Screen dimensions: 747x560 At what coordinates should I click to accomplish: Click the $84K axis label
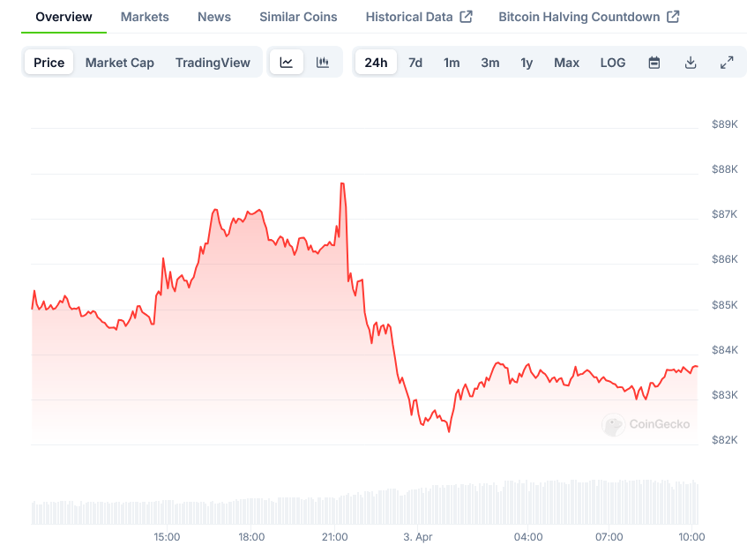725,350
